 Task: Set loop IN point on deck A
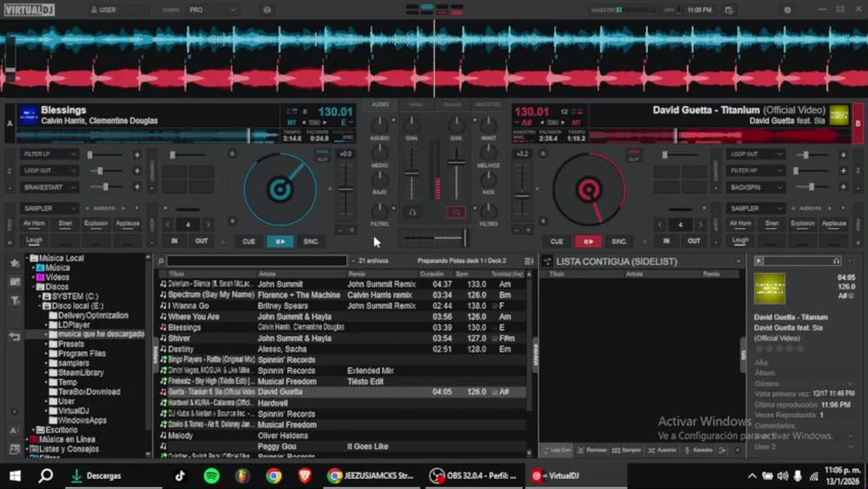click(175, 240)
